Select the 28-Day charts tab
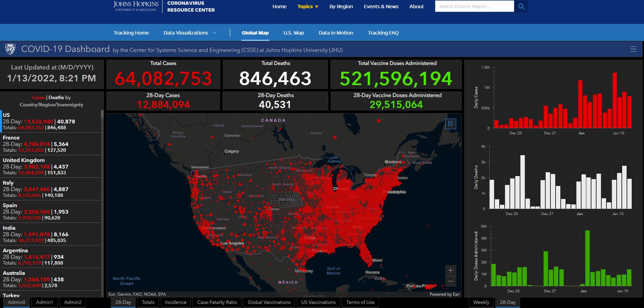Viewport: 644px width, 308px height. click(x=508, y=302)
